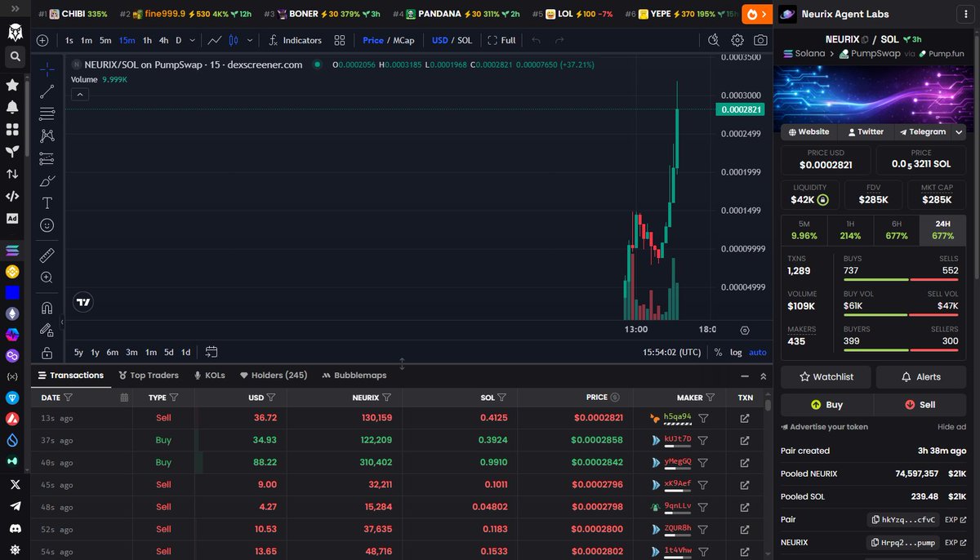Toggle magnet mode on chart

point(47,308)
